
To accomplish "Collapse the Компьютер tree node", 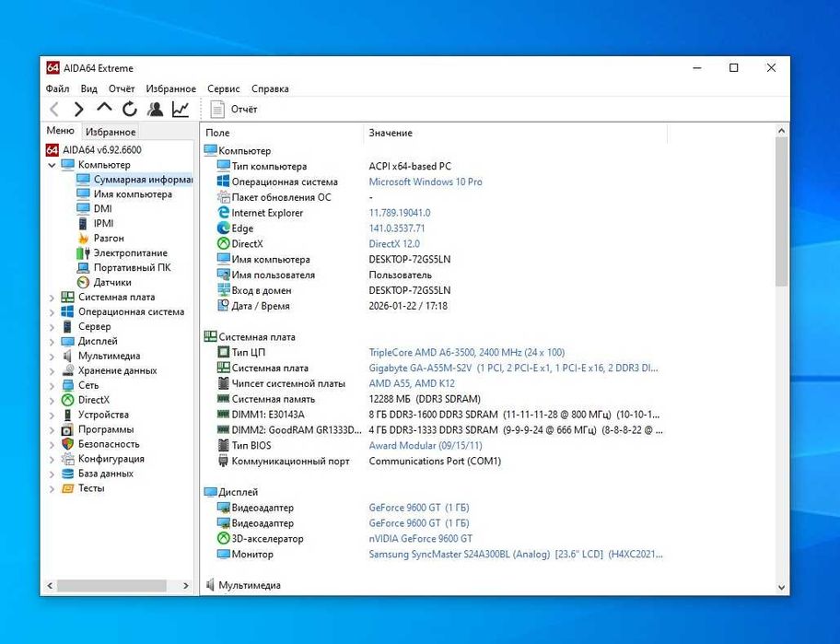I will 52,165.
